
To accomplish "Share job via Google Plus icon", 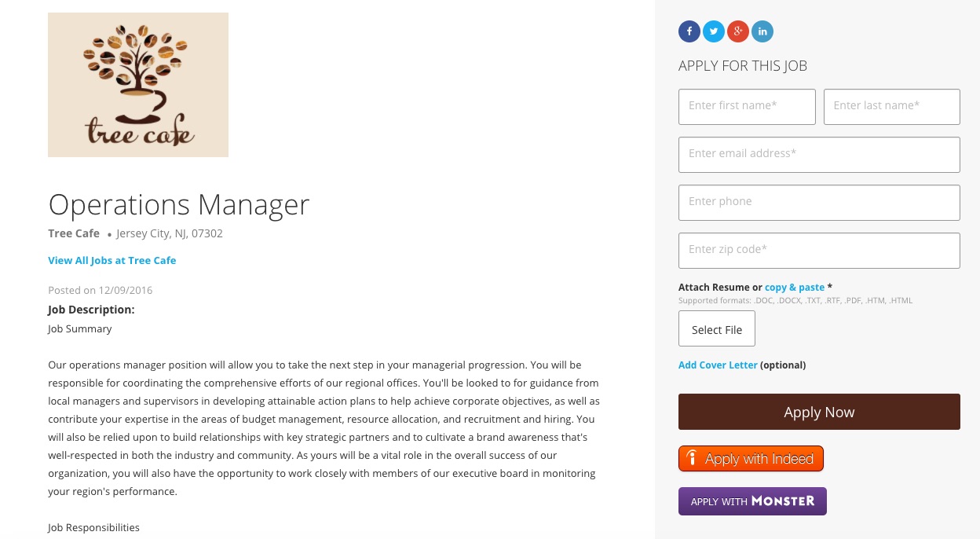I will 737,31.
